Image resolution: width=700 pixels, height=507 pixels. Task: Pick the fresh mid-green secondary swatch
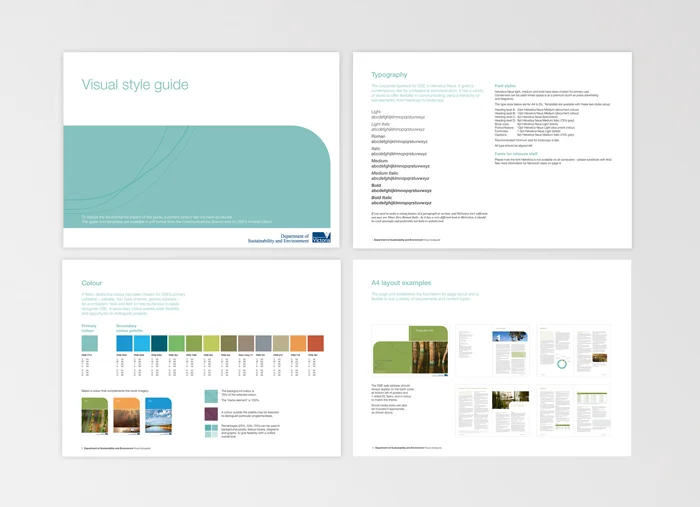coord(176,344)
